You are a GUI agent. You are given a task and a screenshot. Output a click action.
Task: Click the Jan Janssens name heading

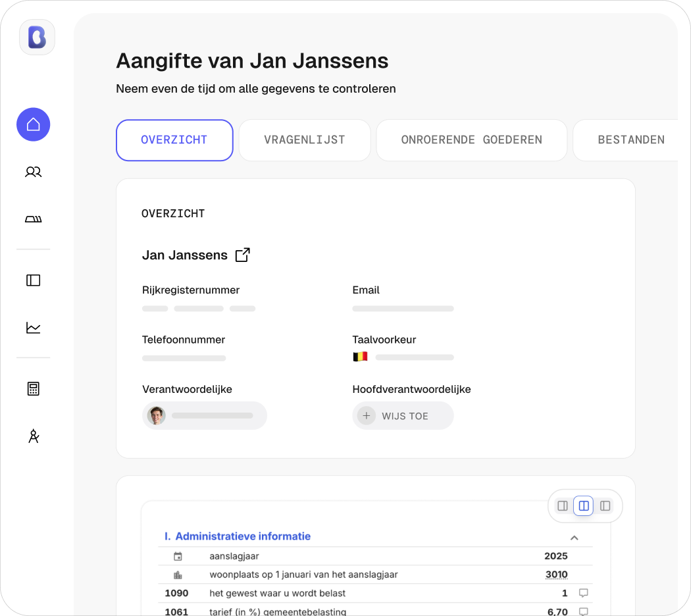[185, 255]
